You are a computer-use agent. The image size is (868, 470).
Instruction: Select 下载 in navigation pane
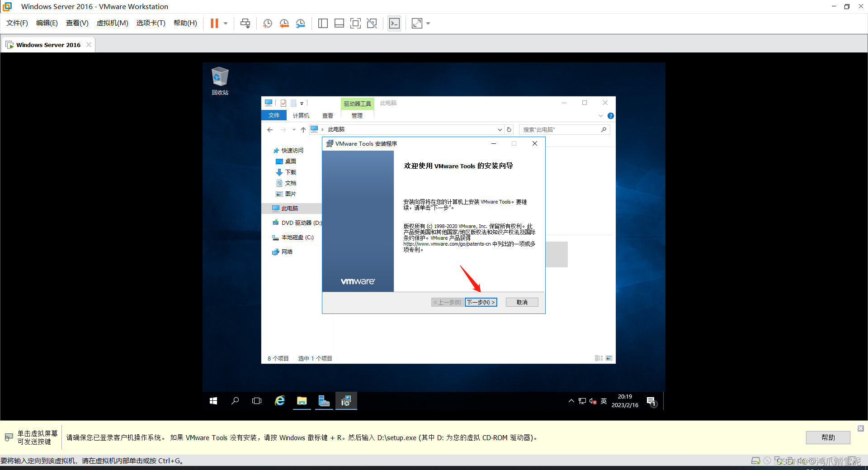(286, 172)
